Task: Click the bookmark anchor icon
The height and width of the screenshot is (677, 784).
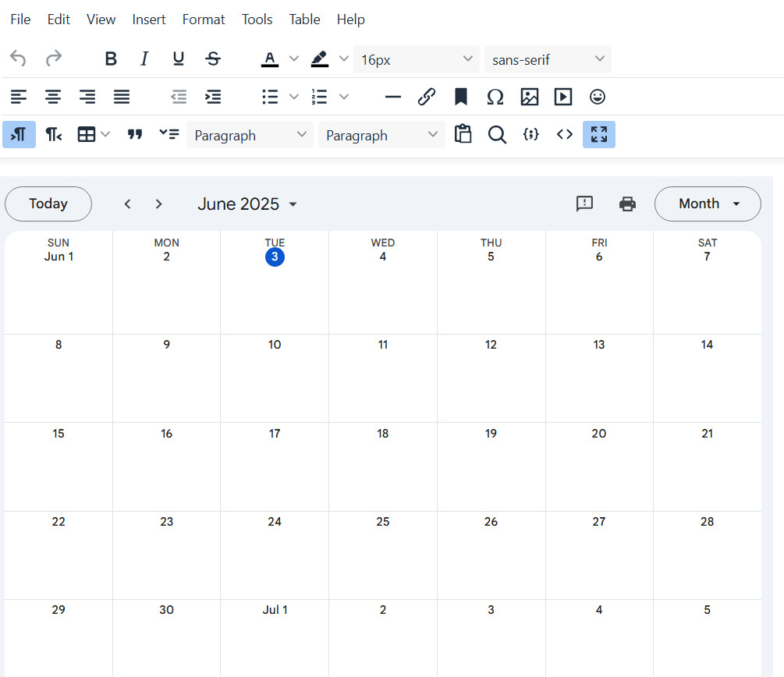Action: click(461, 97)
